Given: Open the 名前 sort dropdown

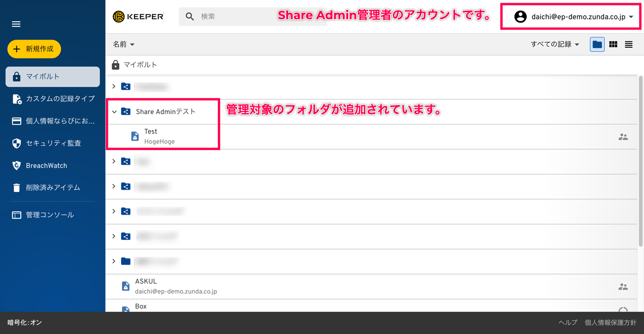Looking at the screenshot, I should tap(123, 44).
